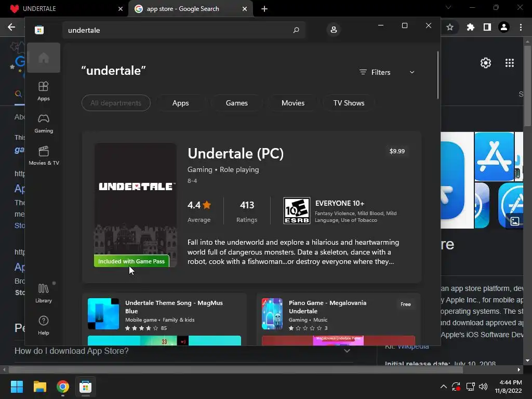
Task: Show hidden icons in the system tray
Action: click(x=444, y=387)
